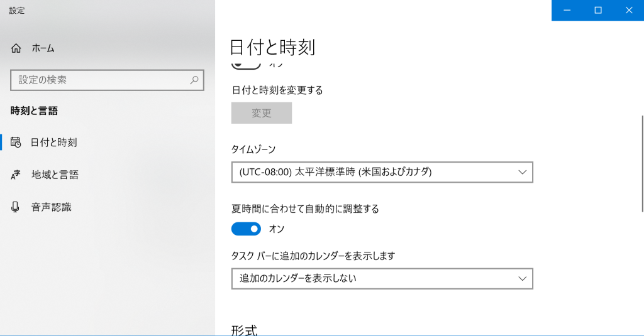
Task: Click the 変更 button
Action: pyautogui.click(x=262, y=113)
